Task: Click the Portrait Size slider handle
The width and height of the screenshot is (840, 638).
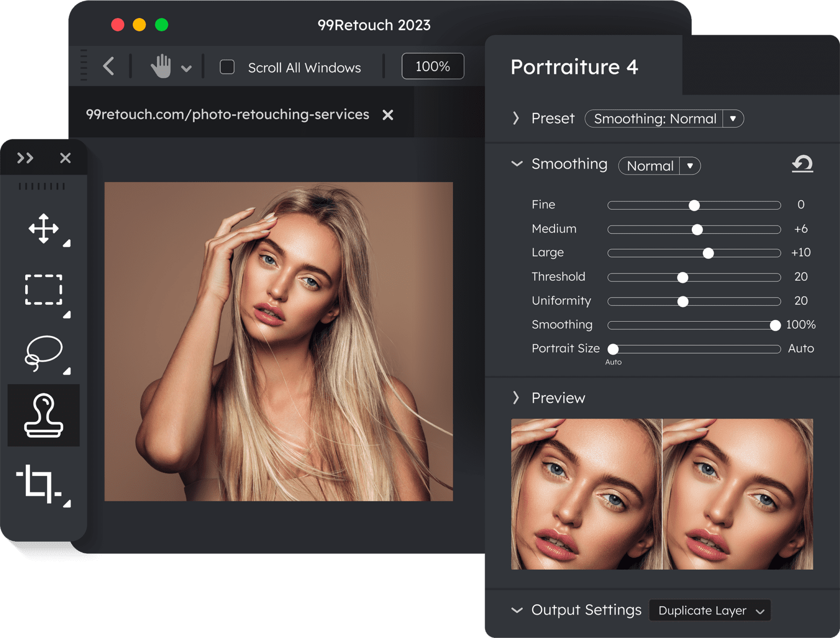Action: pyautogui.click(x=613, y=349)
